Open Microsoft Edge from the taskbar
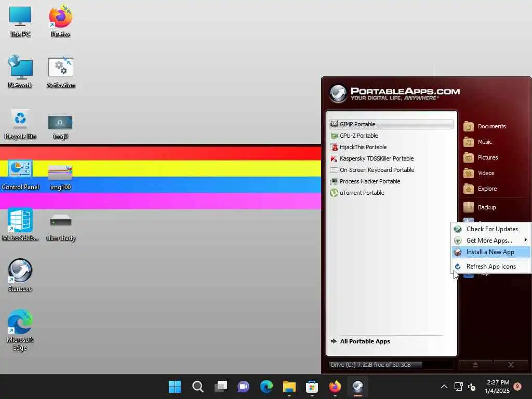 (x=267, y=387)
